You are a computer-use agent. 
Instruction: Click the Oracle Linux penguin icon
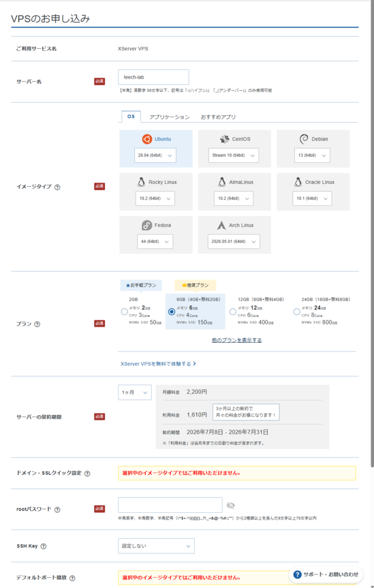298,182
